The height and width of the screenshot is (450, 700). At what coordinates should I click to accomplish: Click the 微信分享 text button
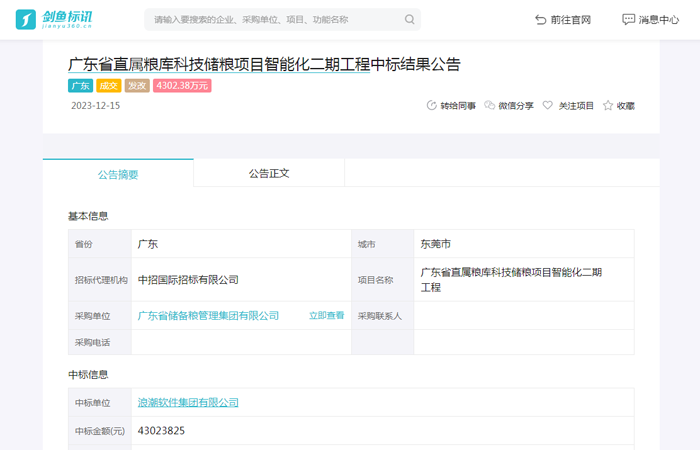click(x=516, y=106)
